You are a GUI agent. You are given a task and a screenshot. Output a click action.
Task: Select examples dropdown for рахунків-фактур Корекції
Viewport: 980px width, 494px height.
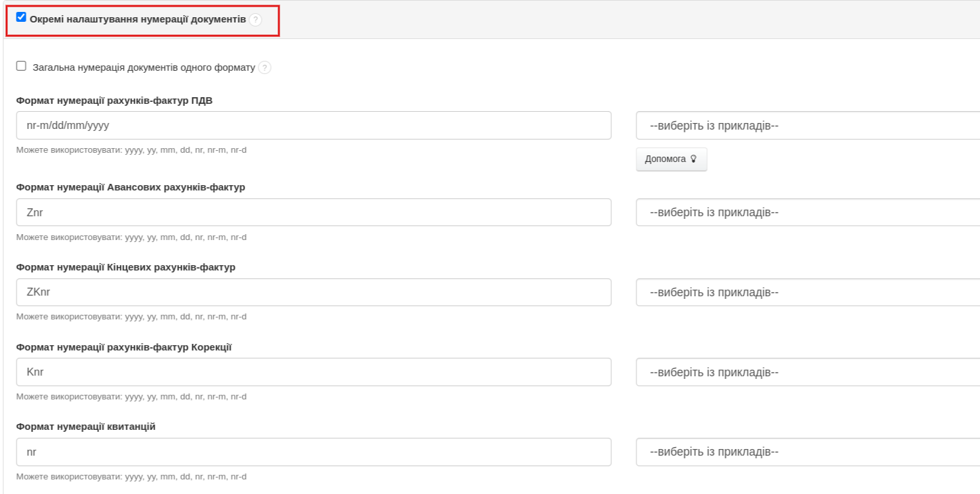(808, 372)
